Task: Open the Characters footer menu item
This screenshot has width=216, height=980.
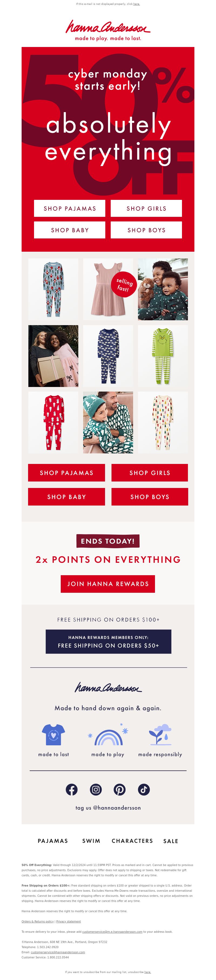Action: pos(132,841)
